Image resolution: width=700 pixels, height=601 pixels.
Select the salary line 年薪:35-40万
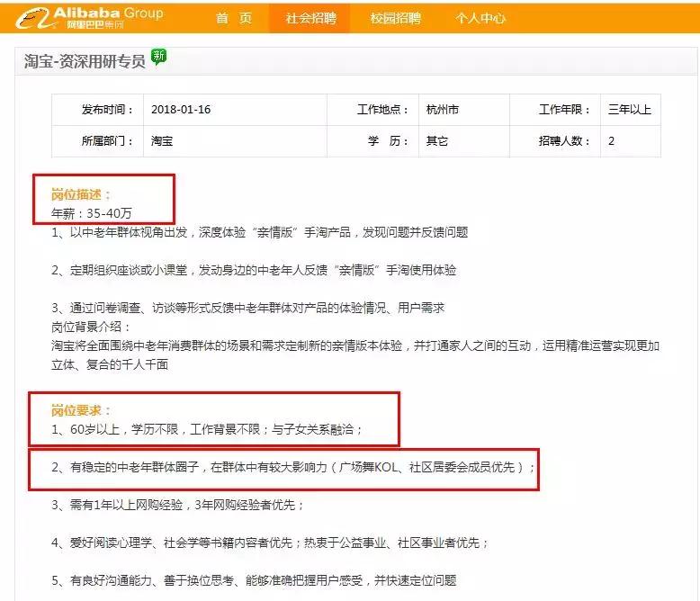pyautogui.click(x=92, y=213)
